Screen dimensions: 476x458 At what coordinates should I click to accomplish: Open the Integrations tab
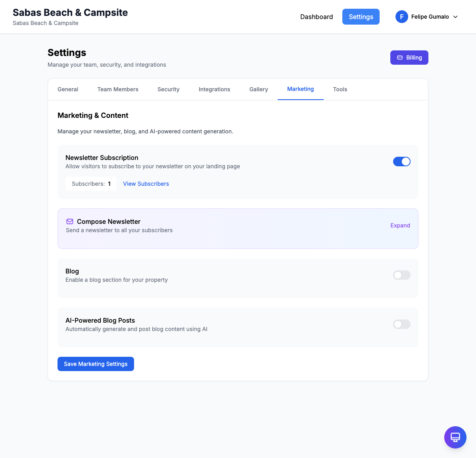pos(214,89)
